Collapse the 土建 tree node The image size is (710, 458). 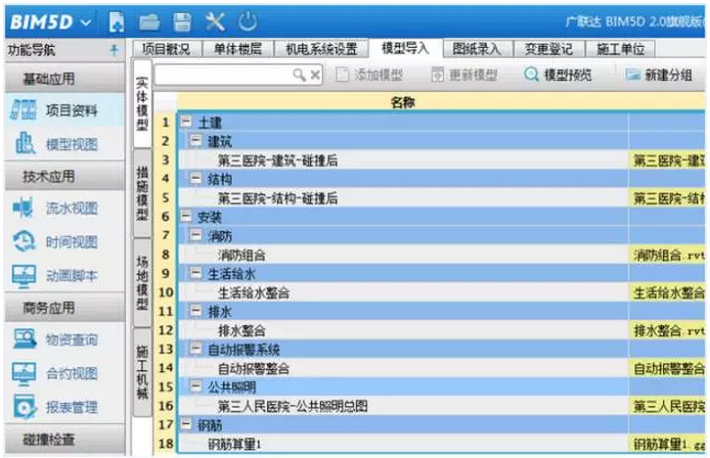click(187, 122)
